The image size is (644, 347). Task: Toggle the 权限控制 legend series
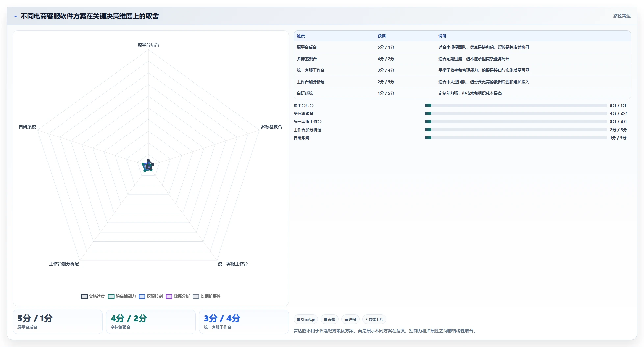point(151,296)
